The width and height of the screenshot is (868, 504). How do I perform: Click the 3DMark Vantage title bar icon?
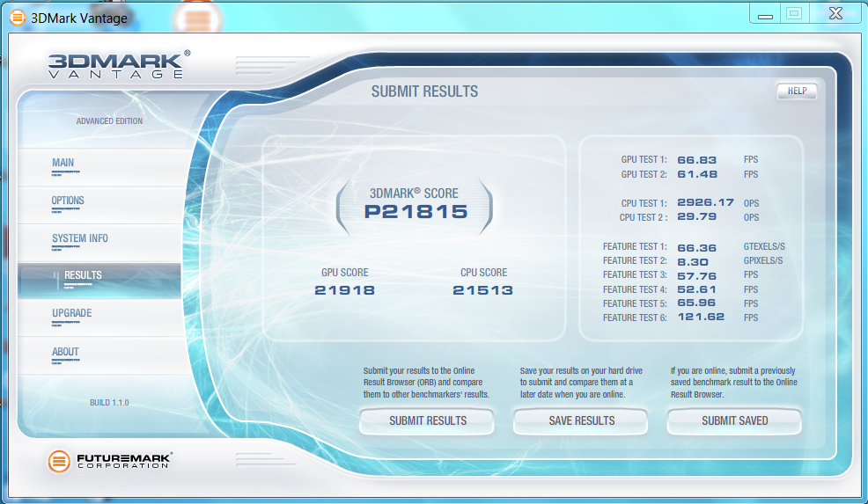tap(17, 18)
